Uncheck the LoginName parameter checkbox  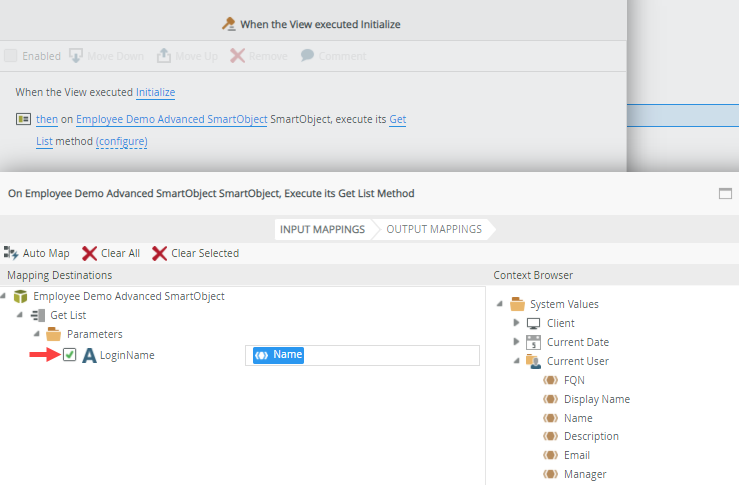(x=69, y=354)
